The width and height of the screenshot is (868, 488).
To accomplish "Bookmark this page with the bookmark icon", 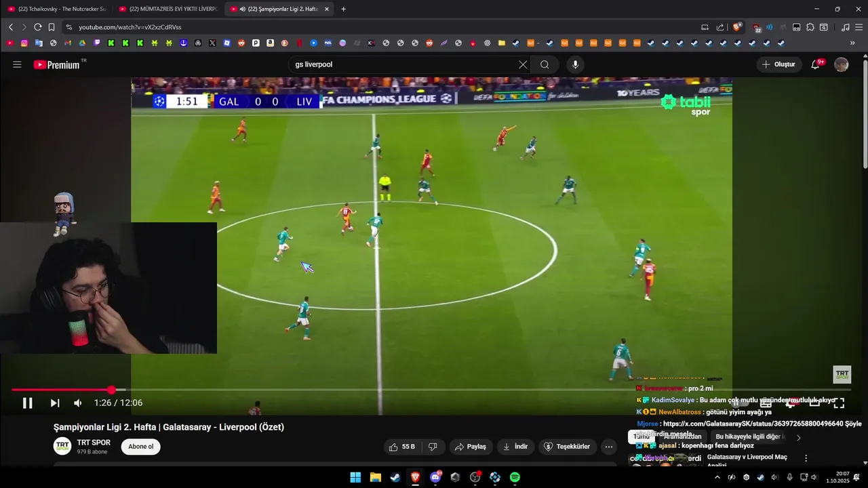I will click(x=51, y=27).
